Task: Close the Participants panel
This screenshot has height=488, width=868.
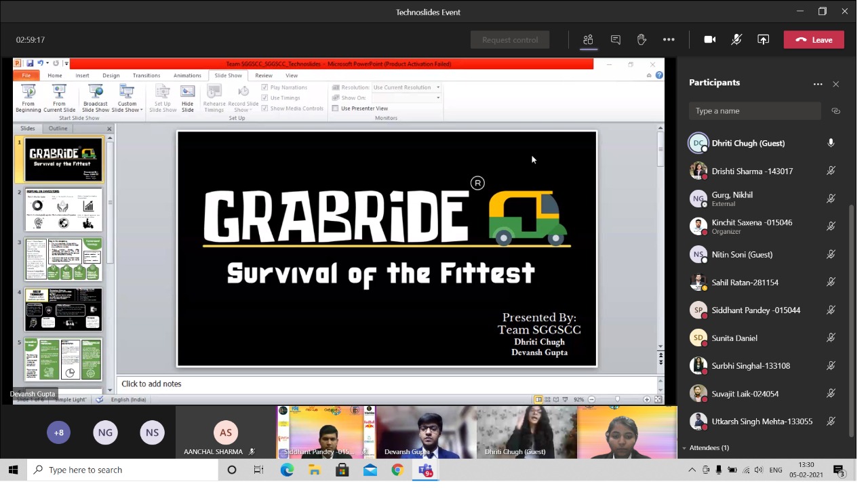Action: [835, 84]
